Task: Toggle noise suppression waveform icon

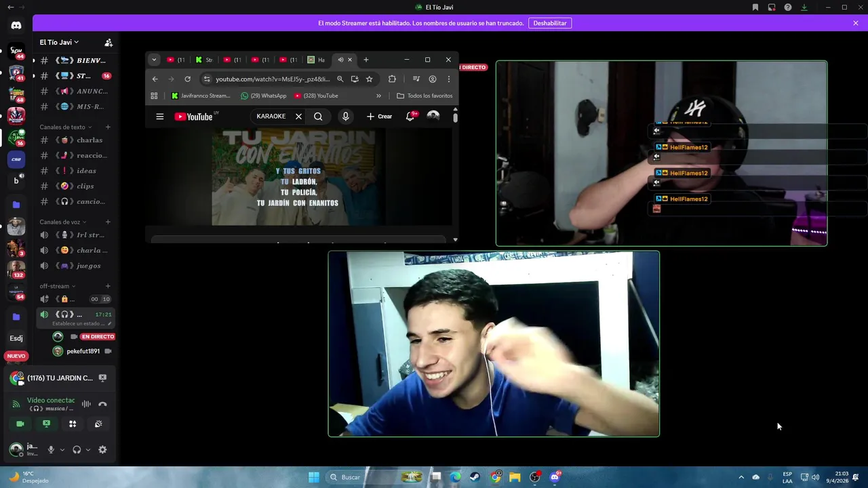Action: coord(86,404)
